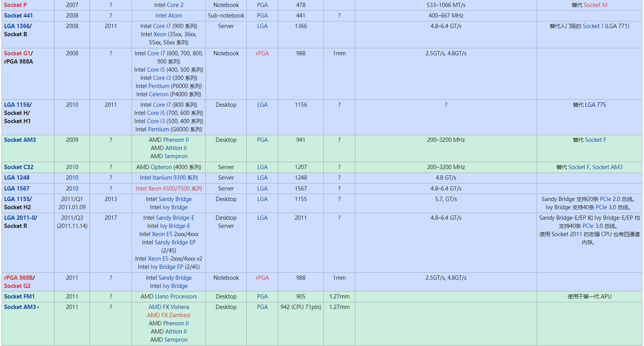Open the red AMD FX Zambezi link
644x346 pixels.
(x=169, y=315)
